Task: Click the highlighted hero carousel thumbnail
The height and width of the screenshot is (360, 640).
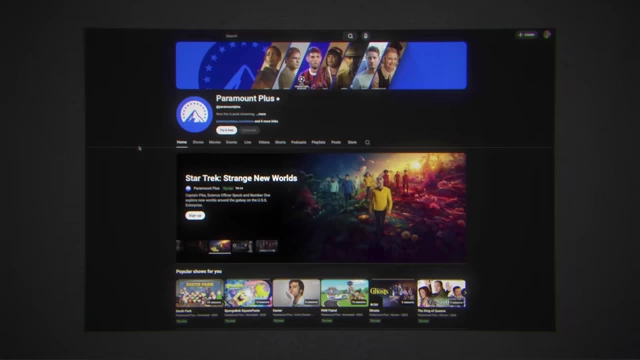Action: coord(220,246)
